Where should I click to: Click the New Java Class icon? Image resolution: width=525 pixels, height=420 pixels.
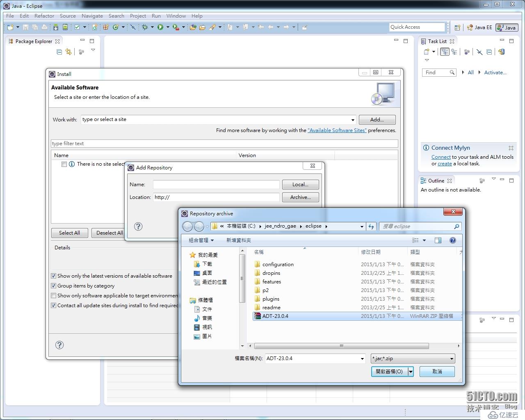tap(116, 27)
